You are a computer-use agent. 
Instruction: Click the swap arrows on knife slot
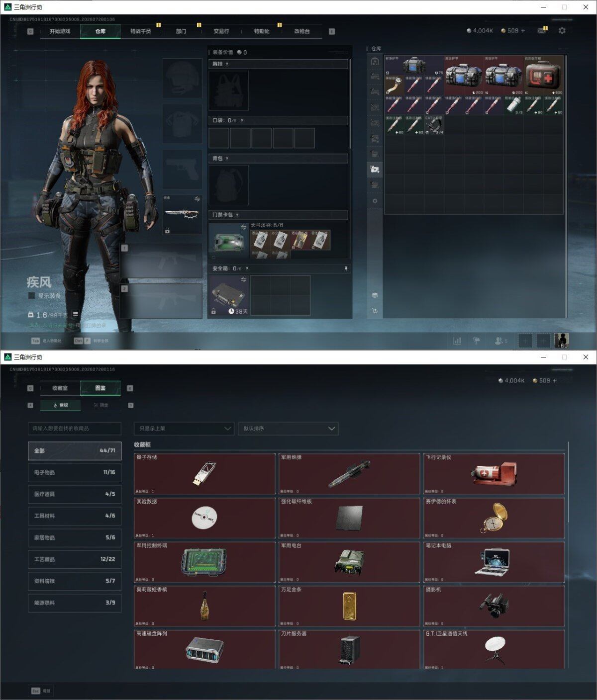tap(197, 199)
